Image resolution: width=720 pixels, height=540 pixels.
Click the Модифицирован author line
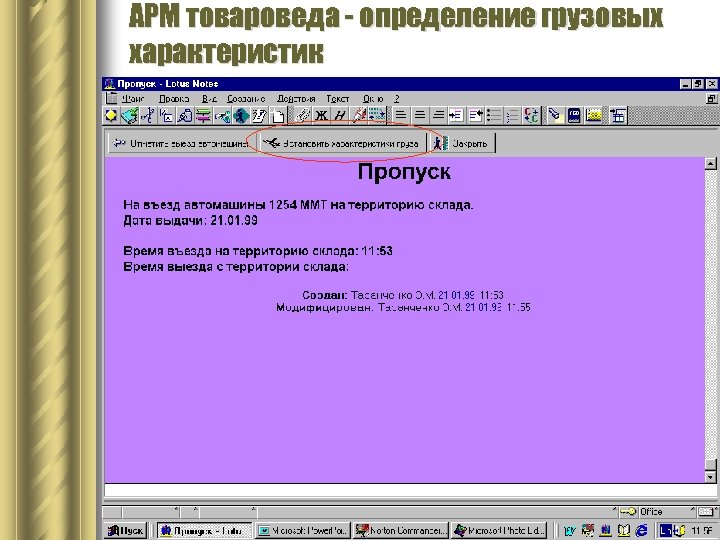tap(403, 307)
